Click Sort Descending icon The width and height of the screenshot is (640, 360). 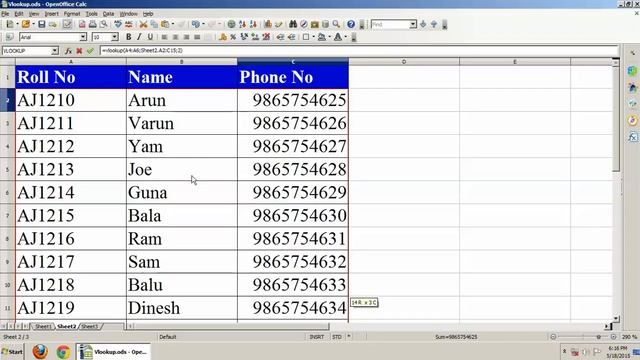(x=253, y=24)
